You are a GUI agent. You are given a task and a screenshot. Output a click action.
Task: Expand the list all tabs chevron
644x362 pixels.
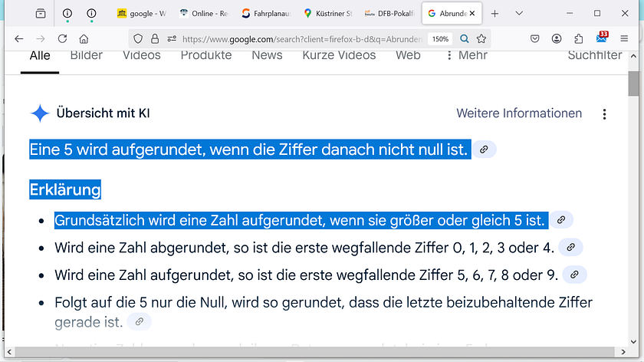(519, 13)
